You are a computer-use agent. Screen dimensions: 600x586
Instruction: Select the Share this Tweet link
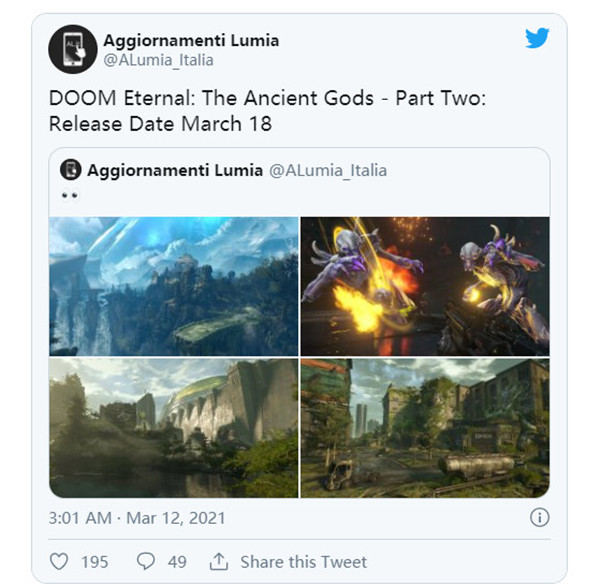(303, 562)
